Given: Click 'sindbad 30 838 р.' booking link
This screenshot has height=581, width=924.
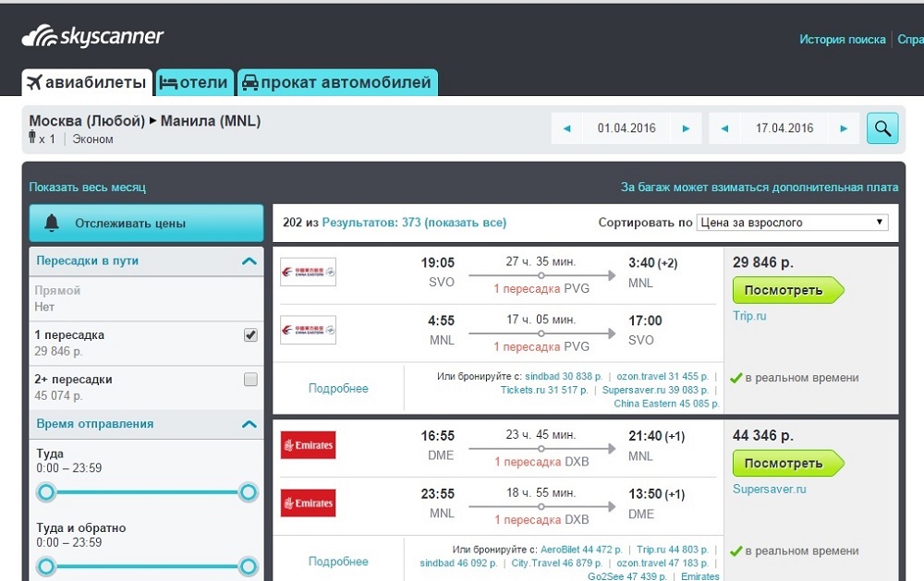Looking at the screenshot, I should [x=564, y=376].
